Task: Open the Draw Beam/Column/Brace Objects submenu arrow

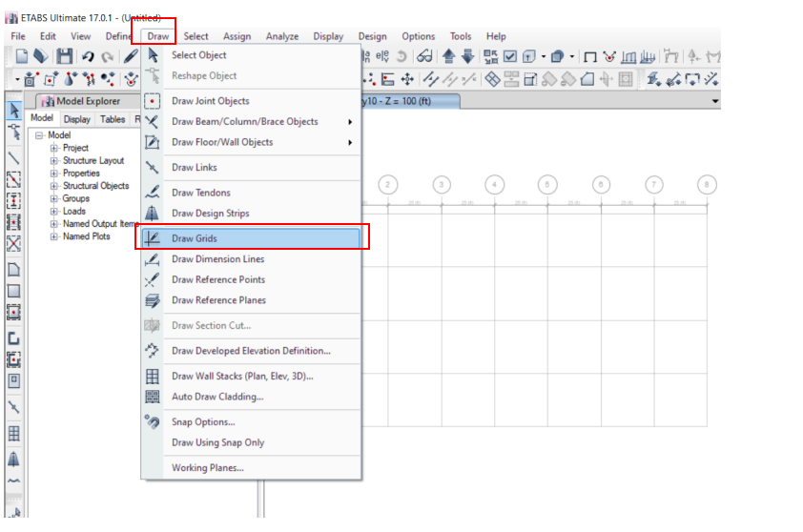Action: click(350, 122)
